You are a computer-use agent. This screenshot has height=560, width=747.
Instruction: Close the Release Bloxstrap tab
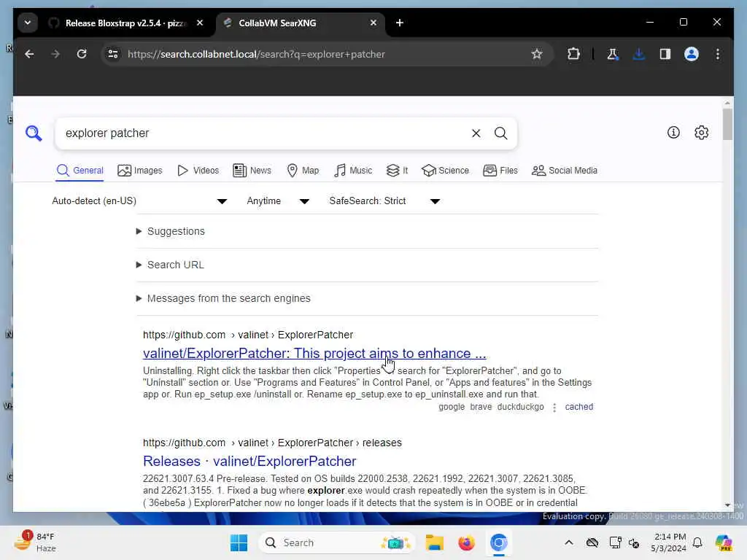click(x=200, y=23)
